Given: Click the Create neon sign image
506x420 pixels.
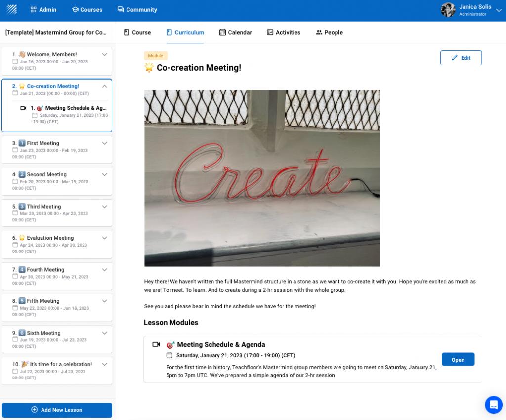Looking at the screenshot, I should [x=262, y=178].
